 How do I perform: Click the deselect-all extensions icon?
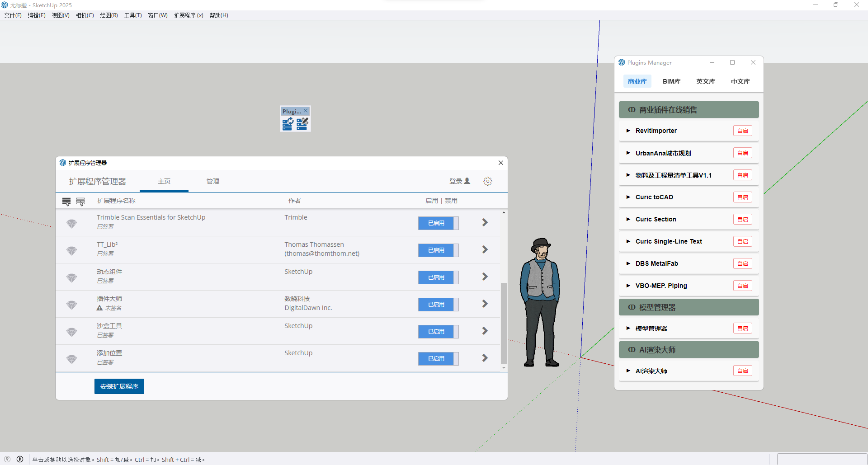pyautogui.click(x=80, y=201)
